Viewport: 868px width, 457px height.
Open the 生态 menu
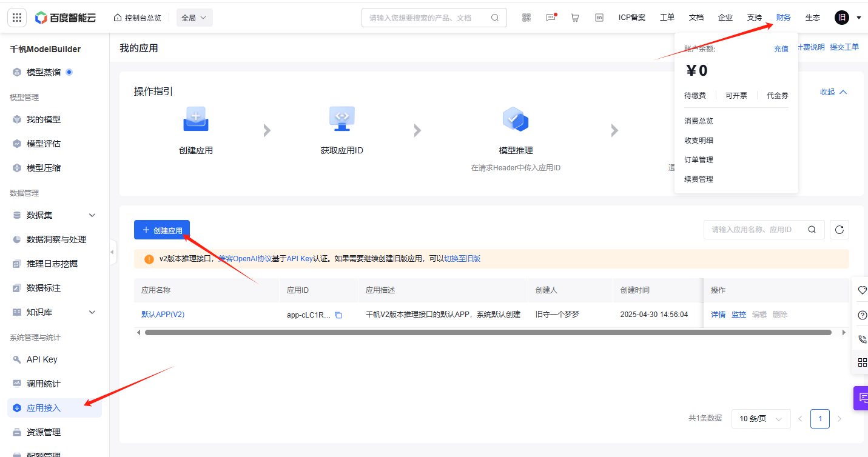tap(813, 18)
